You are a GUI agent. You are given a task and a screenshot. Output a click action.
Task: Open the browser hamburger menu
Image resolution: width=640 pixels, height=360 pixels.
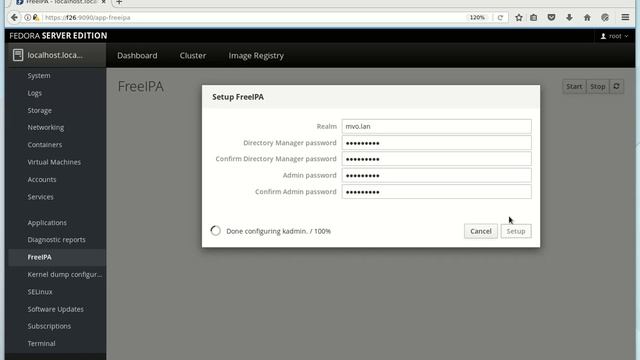click(x=625, y=18)
